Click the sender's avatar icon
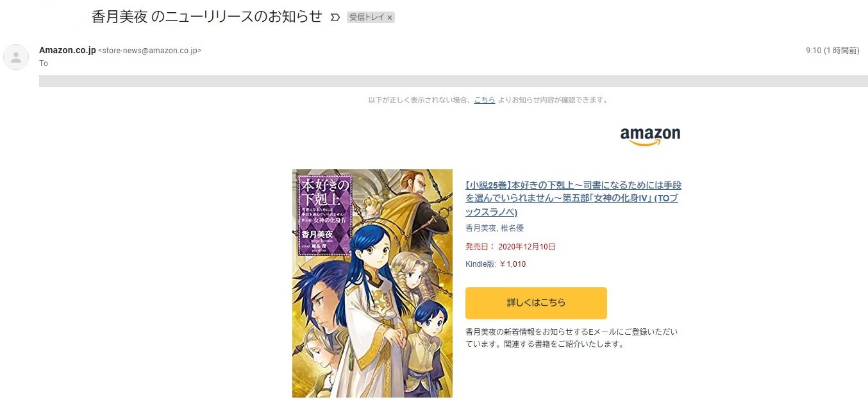The height and width of the screenshot is (420, 868). pyautogui.click(x=16, y=57)
